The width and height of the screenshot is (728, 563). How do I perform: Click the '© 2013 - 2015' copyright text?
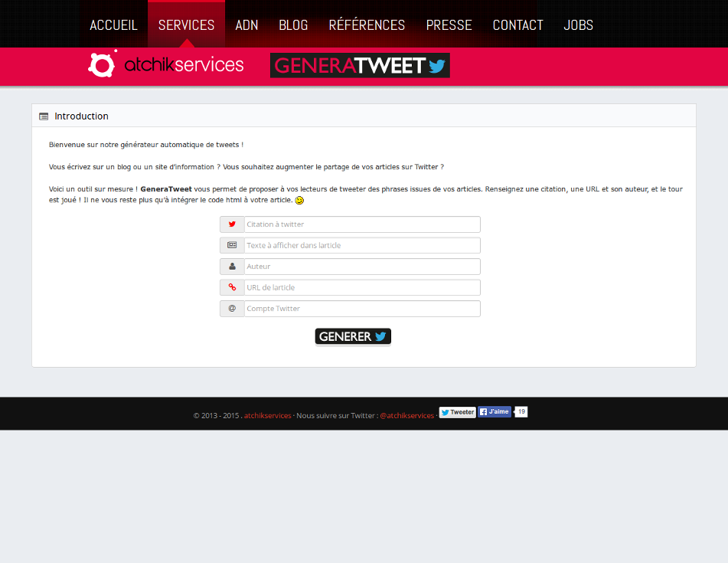tap(216, 416)
